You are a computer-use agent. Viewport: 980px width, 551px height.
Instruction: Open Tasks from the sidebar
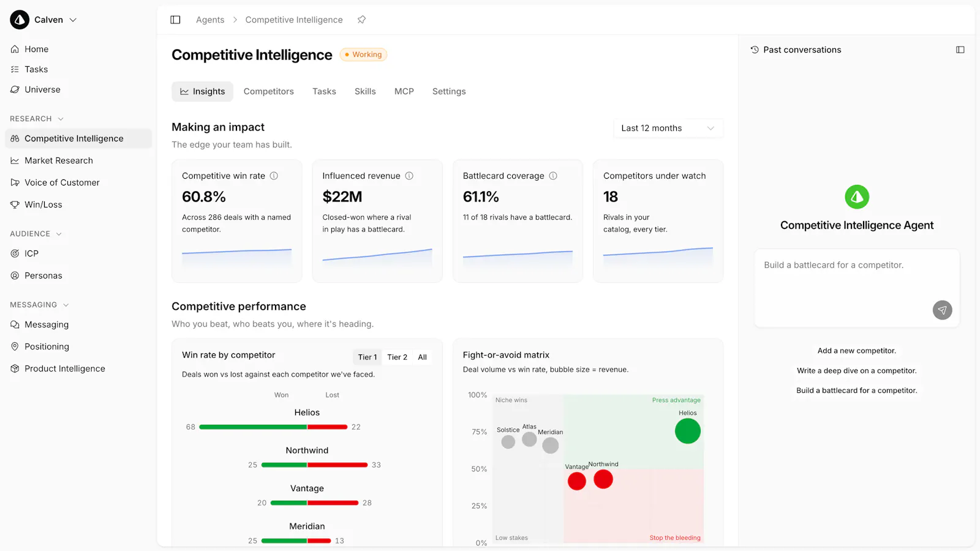coord(78,69)
